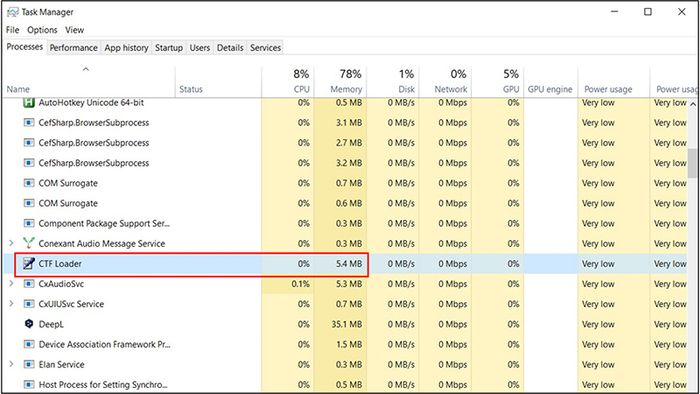Open the Startup tab
The image size is (700, 394).
coord(169,48)
